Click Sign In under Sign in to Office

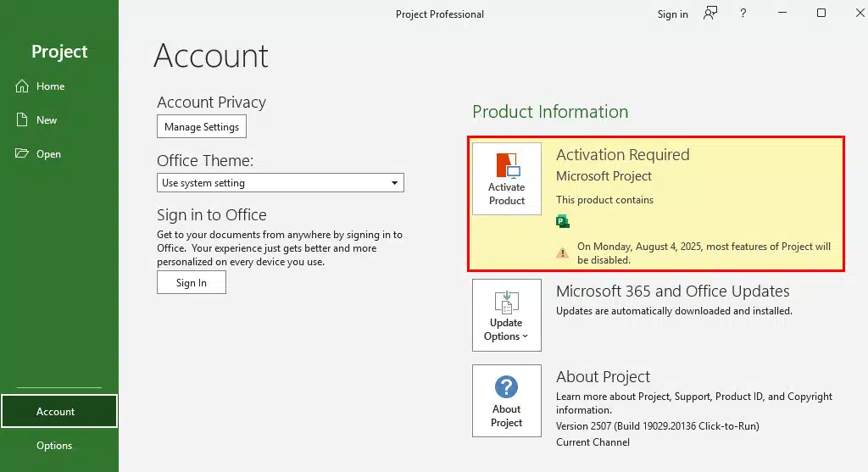coord(192,283)
